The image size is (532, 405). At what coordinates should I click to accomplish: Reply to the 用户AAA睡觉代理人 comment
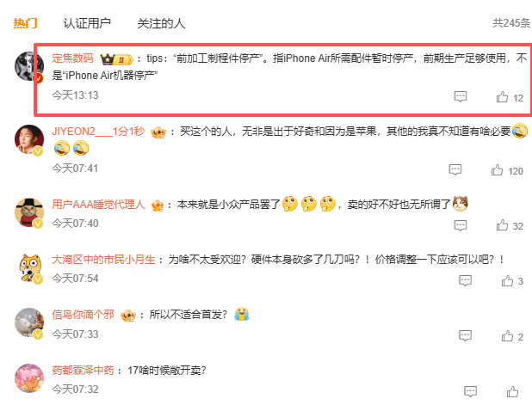(x=461, y=225)
